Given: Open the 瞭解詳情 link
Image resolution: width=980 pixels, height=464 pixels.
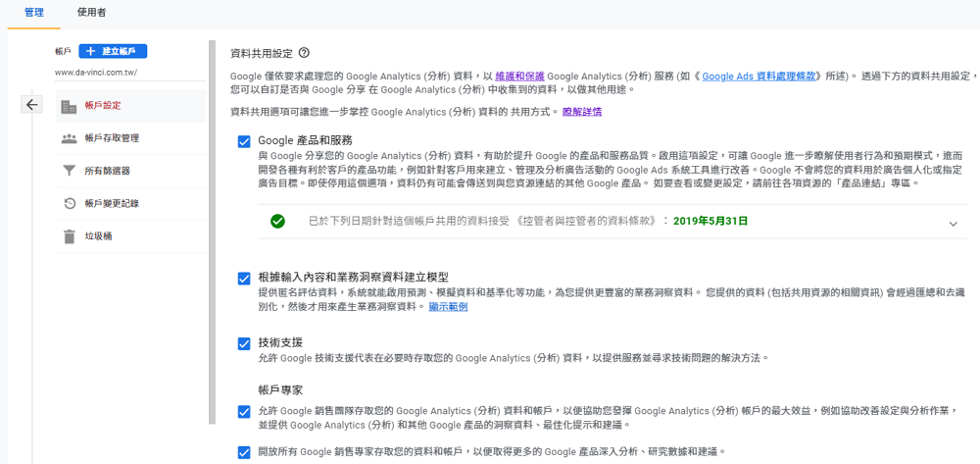Looking at the screenshot, I should pos(582,112).
